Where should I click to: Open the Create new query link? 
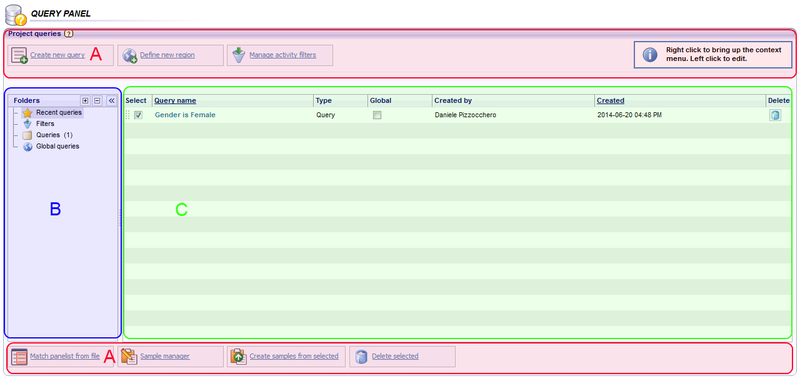coord(58,55)
